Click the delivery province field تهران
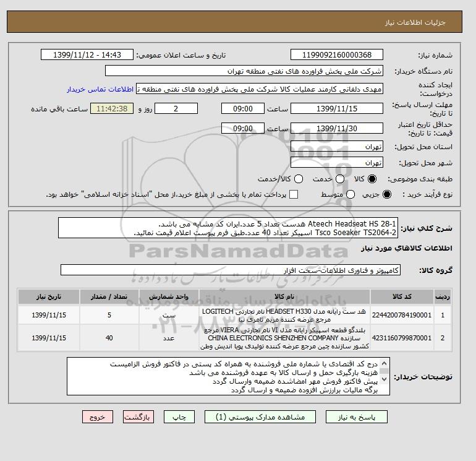 click(337, 147)
